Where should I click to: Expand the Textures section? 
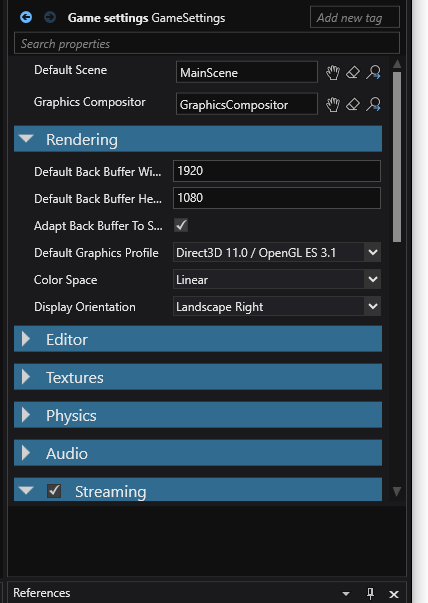26,377
